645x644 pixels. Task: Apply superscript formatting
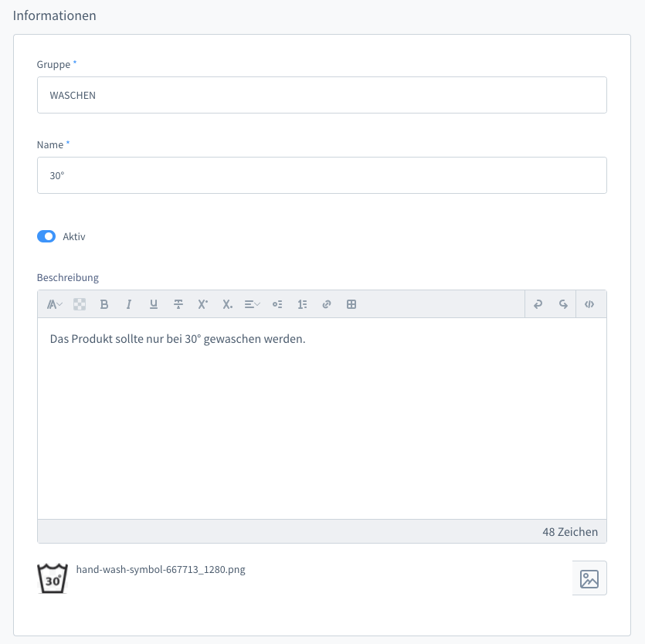click(203, 304)
